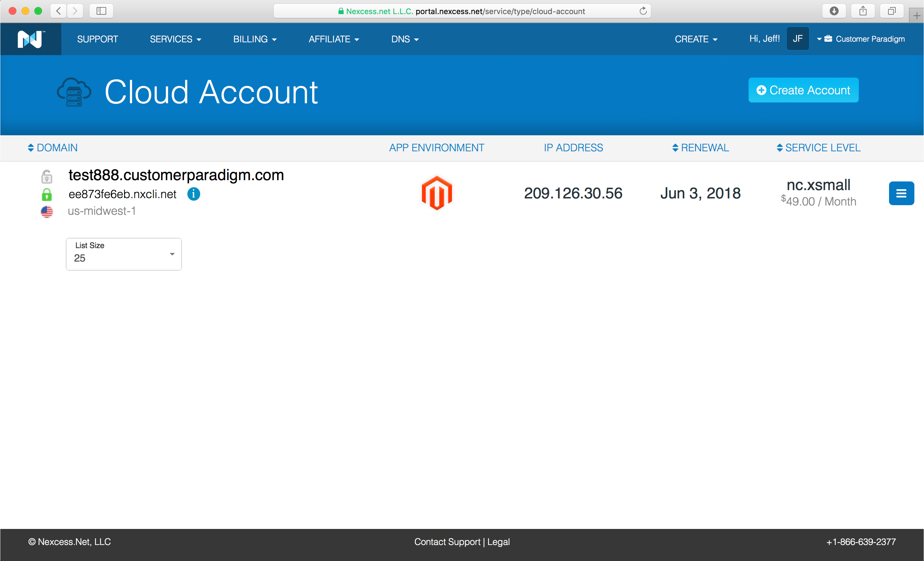Click the $49.00 / Month price text
This screenshot has height=561, width=924.
tap(819, 201)
